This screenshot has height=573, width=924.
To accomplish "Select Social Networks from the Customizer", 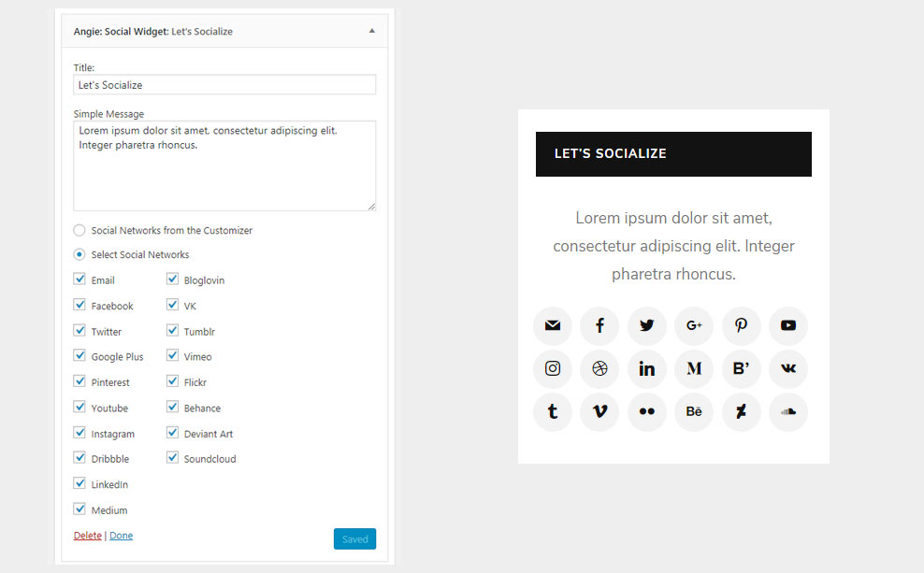I will tap(79, 230).
